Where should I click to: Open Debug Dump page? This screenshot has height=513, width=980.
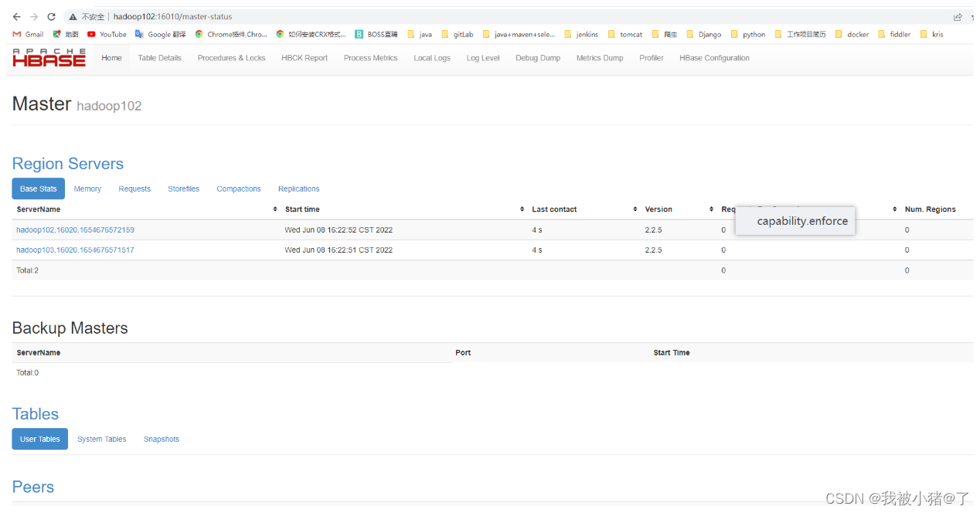pyautogui.click(x=538, y=58)
